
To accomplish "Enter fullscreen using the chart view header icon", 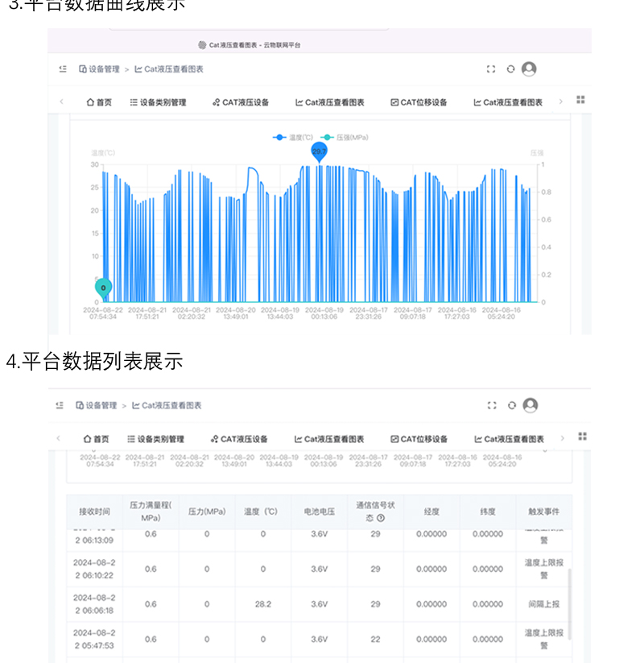I will coord(491,69).
